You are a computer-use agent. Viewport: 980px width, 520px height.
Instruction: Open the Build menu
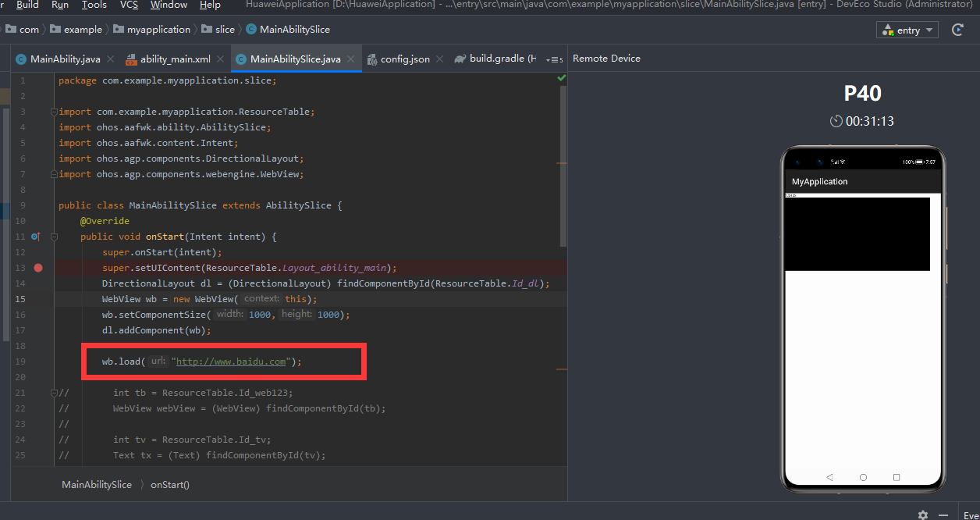point(27,5)
